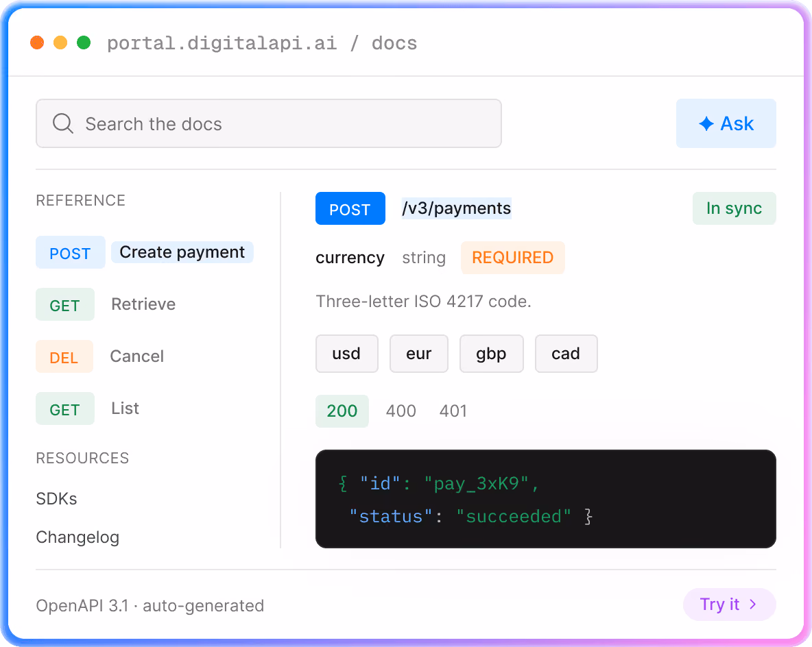Switch to the 400 response tab
The width and height of the screenshot is (812, 647).
[401, 411]
